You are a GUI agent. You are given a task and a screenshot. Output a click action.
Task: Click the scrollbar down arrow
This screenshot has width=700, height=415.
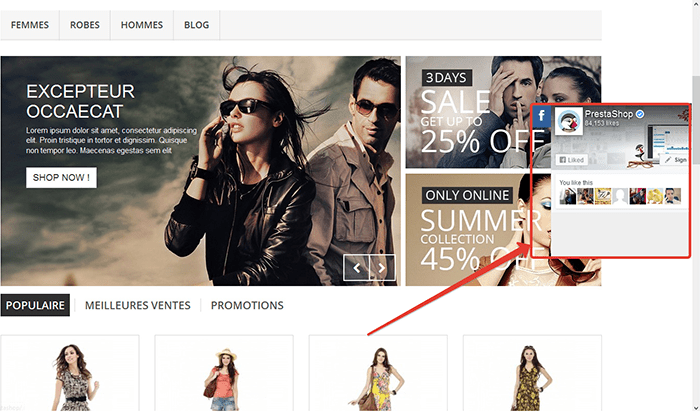696,408
